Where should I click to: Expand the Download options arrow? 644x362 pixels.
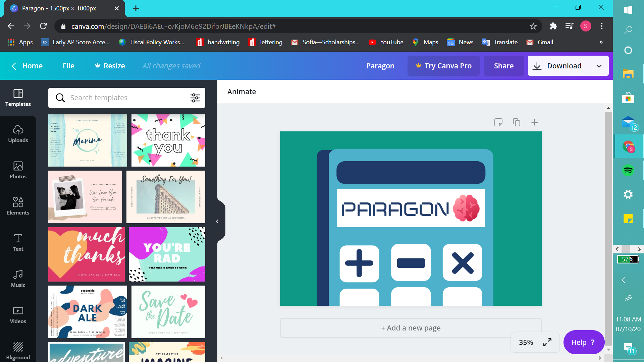click(599, 66)
